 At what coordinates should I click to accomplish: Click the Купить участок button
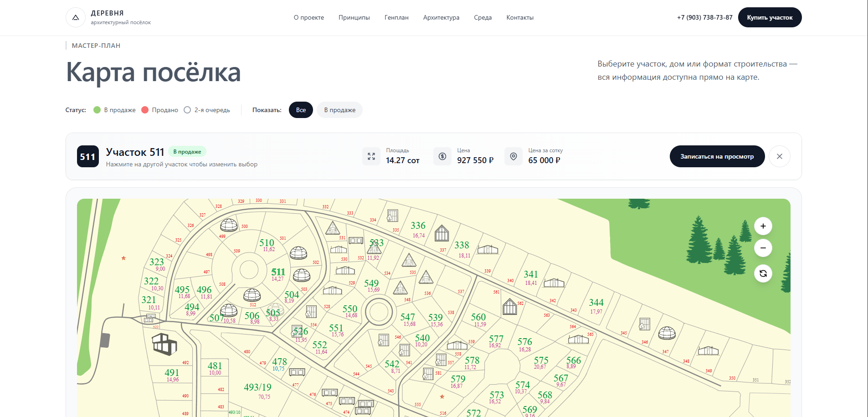coord(770,17)
